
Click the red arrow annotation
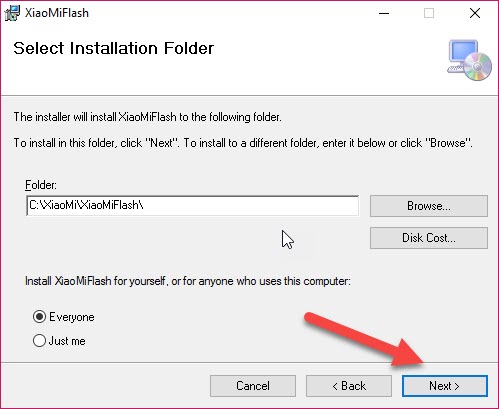(364, 339)
